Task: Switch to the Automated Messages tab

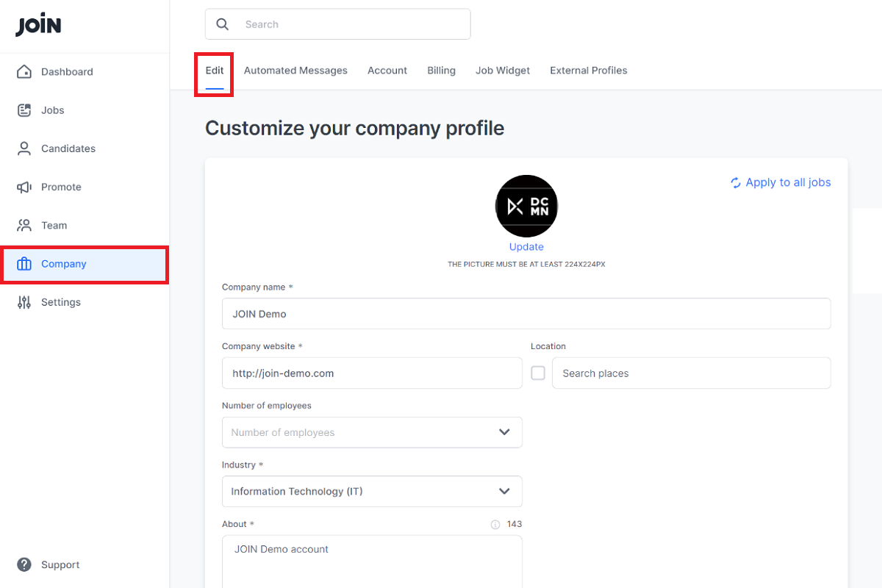Action: click(295, 71)
